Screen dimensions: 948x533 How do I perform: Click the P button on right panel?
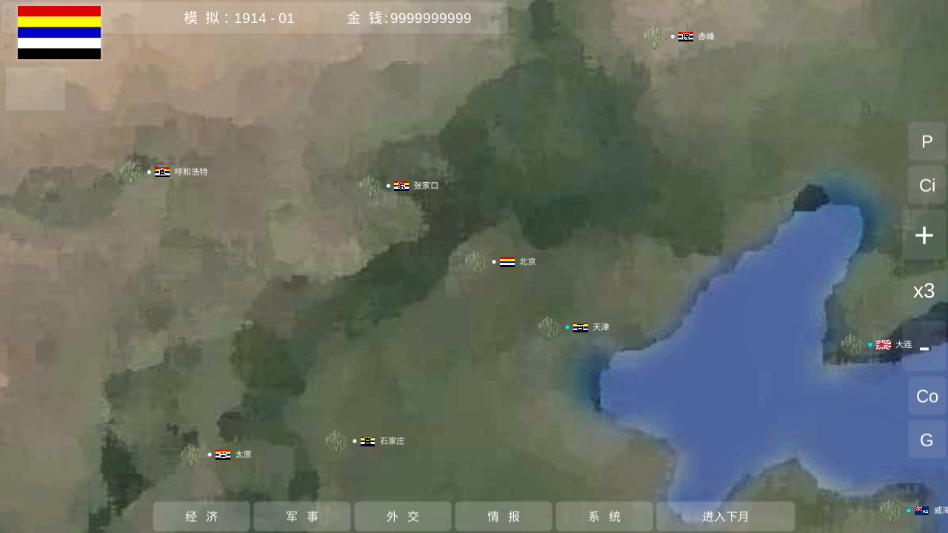(927, 141)
